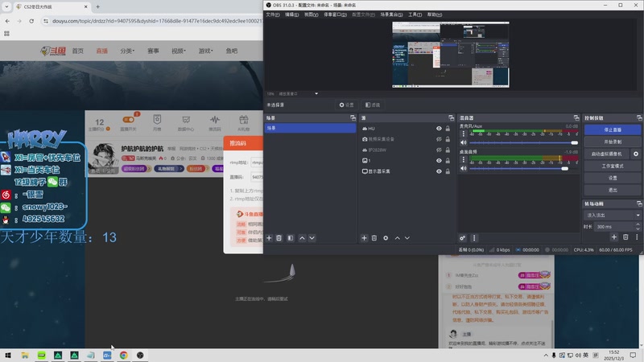Undock the Audio Mixer panel
Screen dimensions: 644x362
[576, 117]
